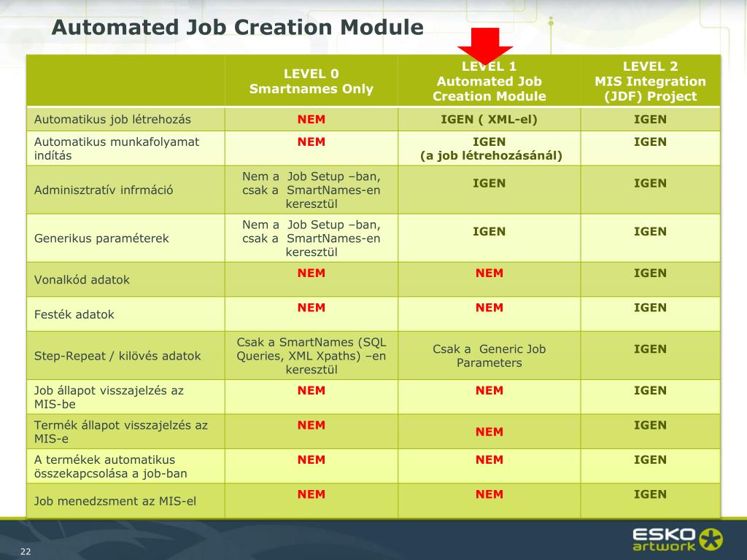Click Level 1 IGEN in the Adminisztratív infrmáció row

[489, 183]
